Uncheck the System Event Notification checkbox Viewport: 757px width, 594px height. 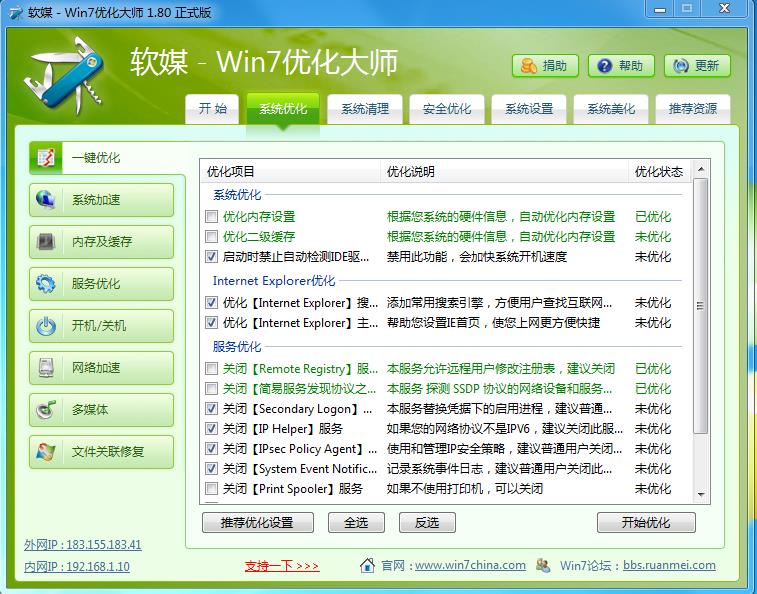tap(211, 468)
